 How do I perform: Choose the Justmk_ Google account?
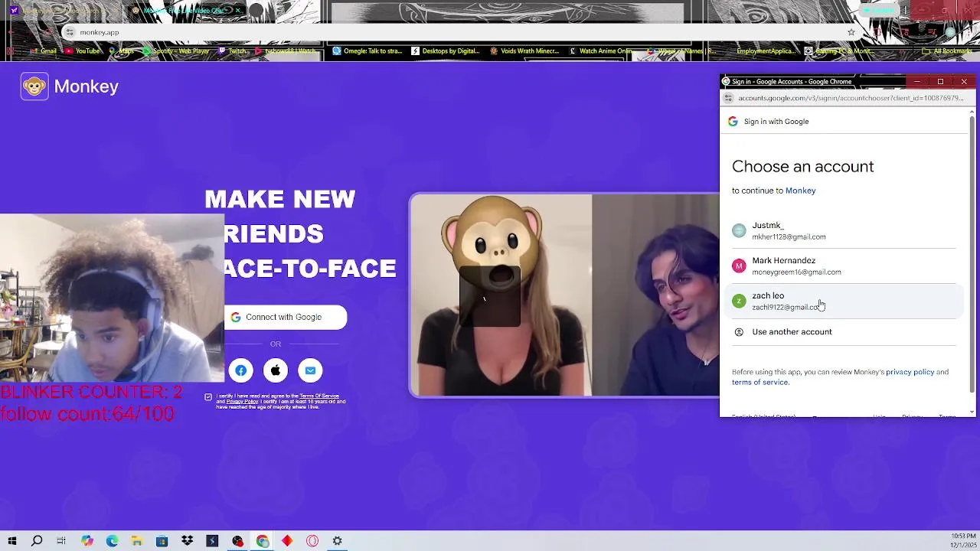(844, 230)
